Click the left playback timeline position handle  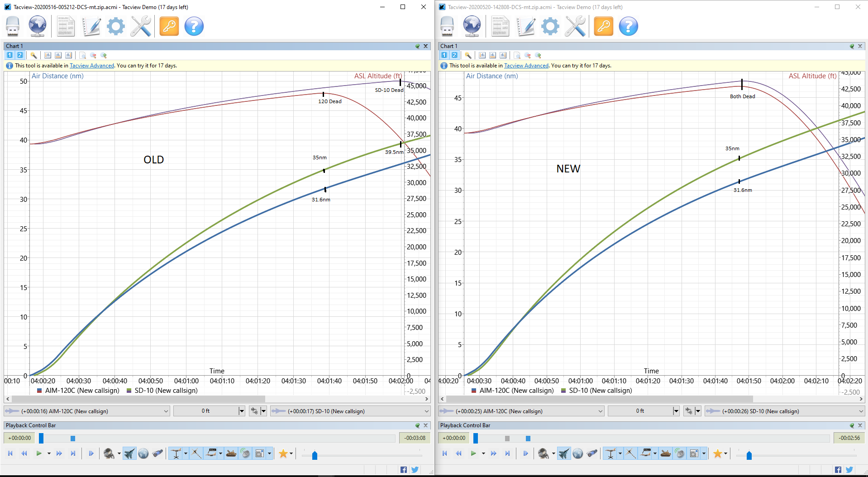click(x=41, y=438)
